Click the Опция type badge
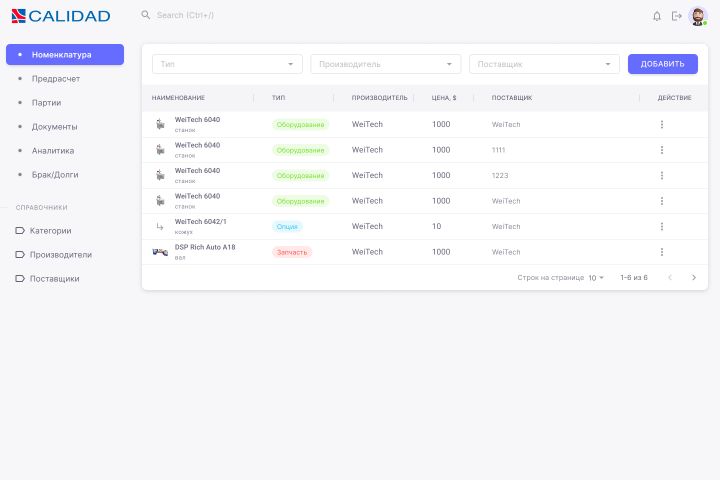The height and width of the screenshot is (480, 720). pyautogui.click(x=287, y=226)
